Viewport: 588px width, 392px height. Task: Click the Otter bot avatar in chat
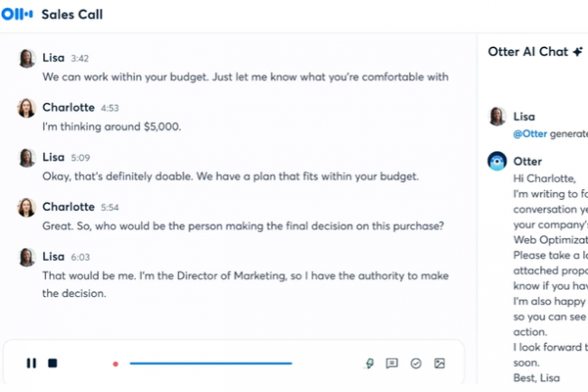pyautogui.click(x=497, y=161)
